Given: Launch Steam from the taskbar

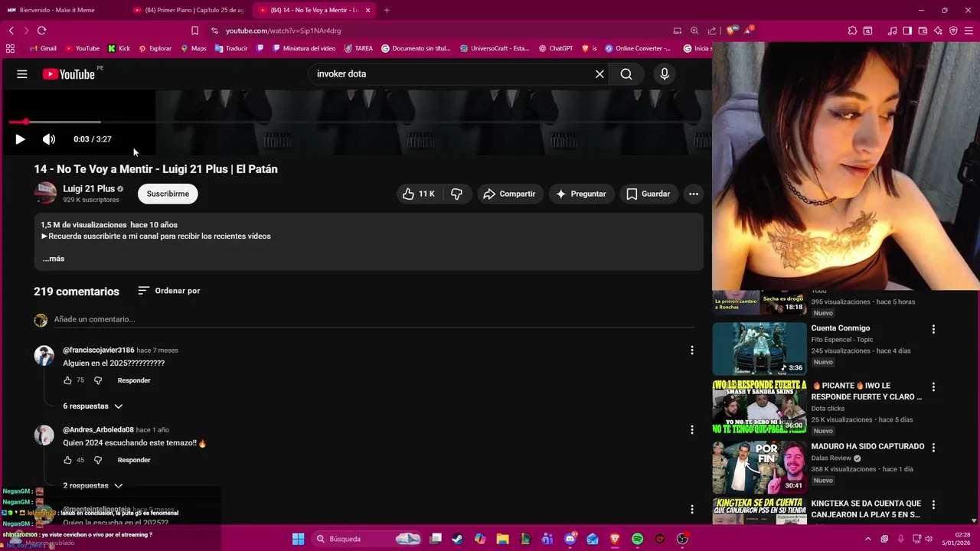Looking at the screenshot, I should pos(458,539).
